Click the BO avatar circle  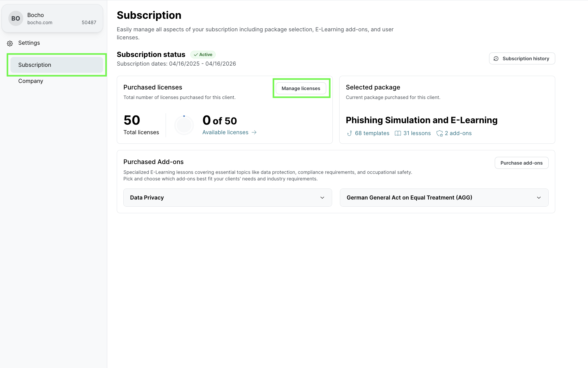pos(15,18)
